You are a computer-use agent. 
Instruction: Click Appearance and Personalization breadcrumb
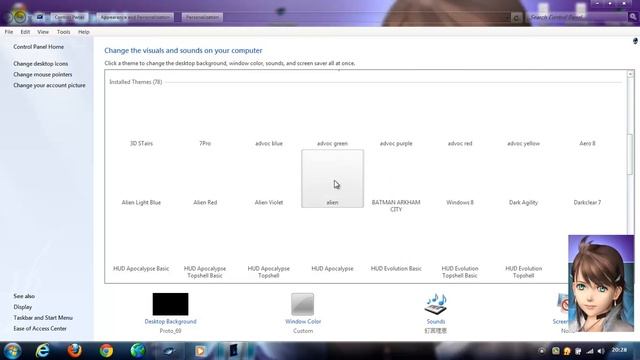tap(135, 17)
